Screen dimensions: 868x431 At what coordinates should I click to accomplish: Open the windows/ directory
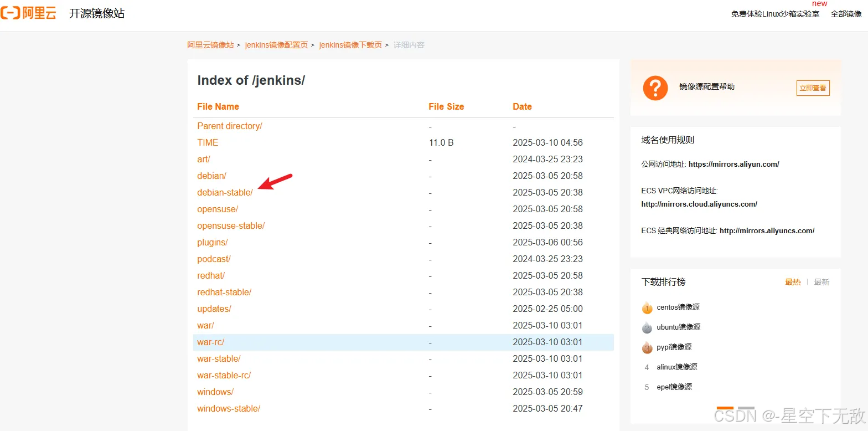[x=215, y=392]
